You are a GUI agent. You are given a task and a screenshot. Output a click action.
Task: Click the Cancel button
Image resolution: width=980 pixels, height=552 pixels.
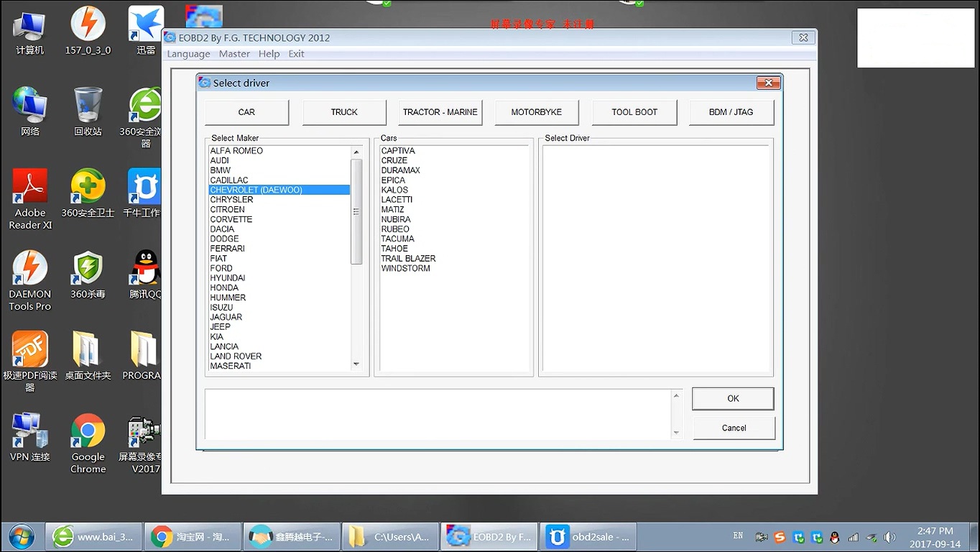coord(734,428)
